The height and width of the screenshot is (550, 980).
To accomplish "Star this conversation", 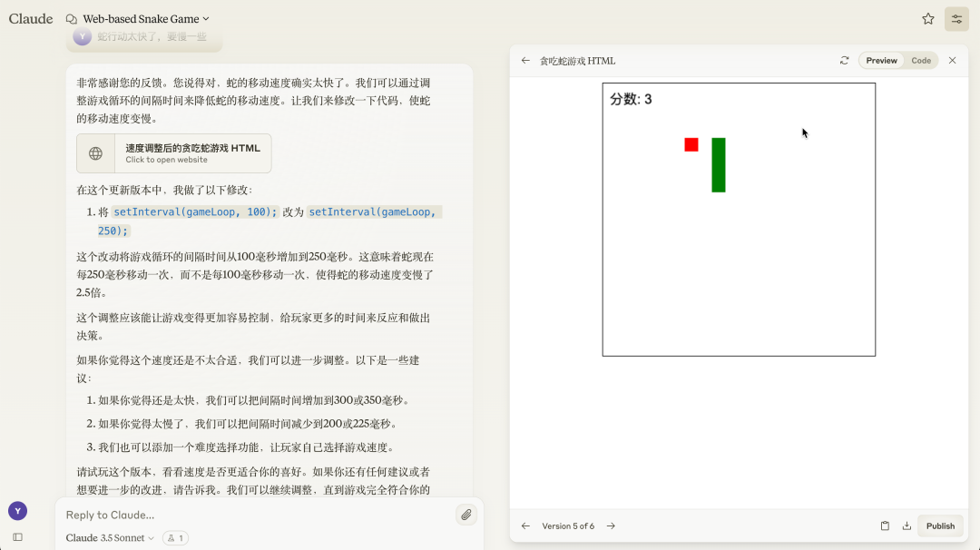I will [927, 18].
